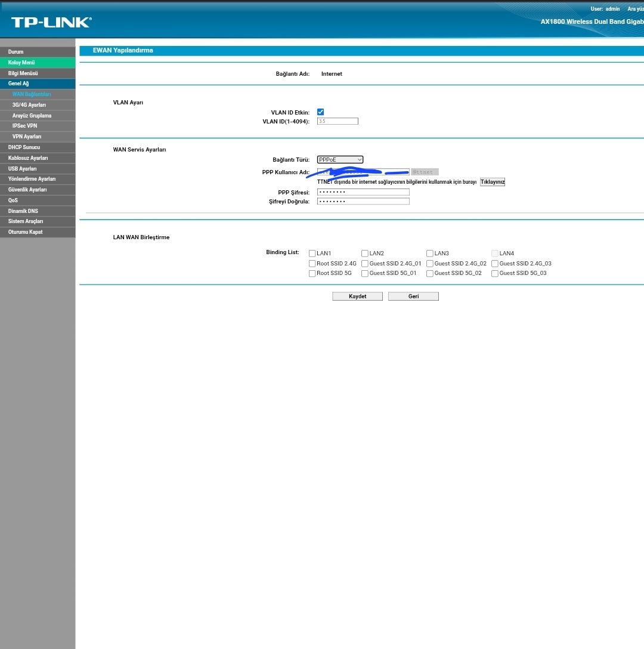Click the PPP Şifresi password field

coord(363,192)
